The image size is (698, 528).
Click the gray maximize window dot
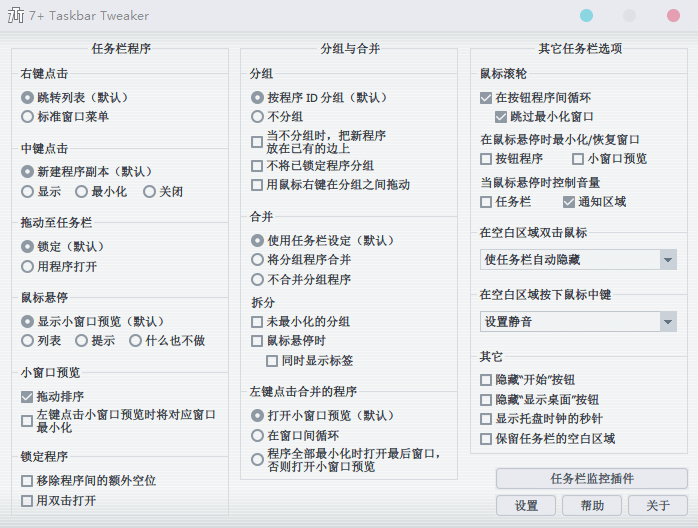click(x=629, y=16)
